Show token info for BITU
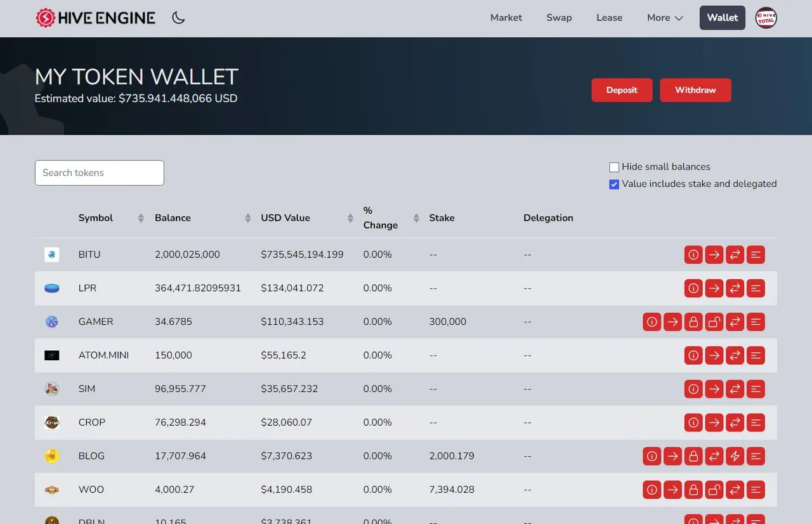 tap(693, 255)
